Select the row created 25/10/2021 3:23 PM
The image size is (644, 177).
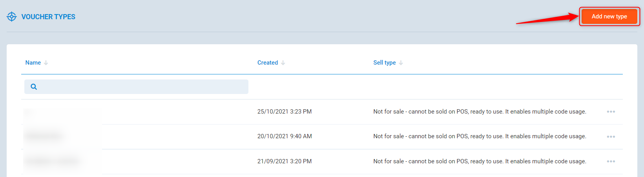coord(285,112)
